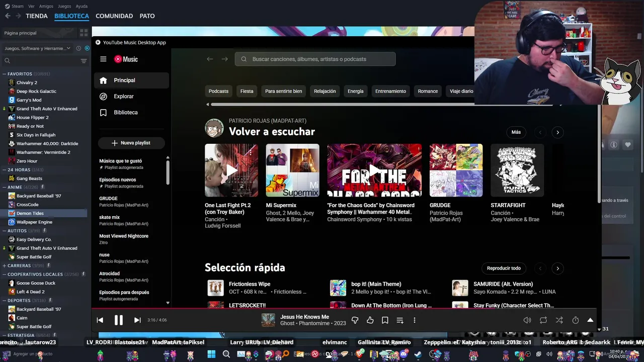Viewport: 644px width, 362px height.
Task: Toggle repeat mode in player bar
Action: click(x=543, y=320)
